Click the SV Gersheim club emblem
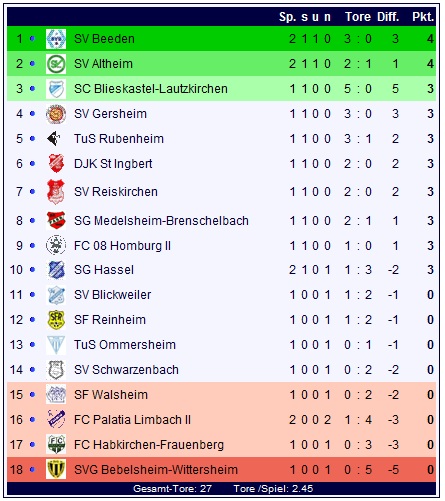 pos(56,114)
